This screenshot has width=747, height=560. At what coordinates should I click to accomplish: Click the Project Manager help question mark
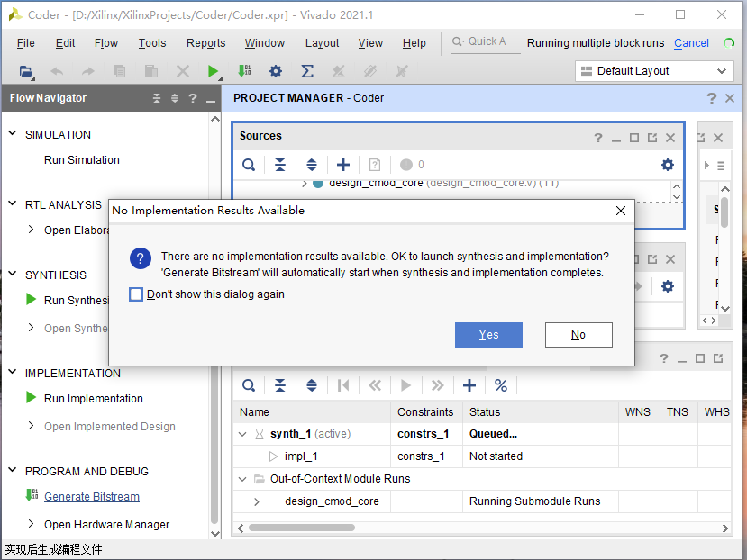coord(711,98)
